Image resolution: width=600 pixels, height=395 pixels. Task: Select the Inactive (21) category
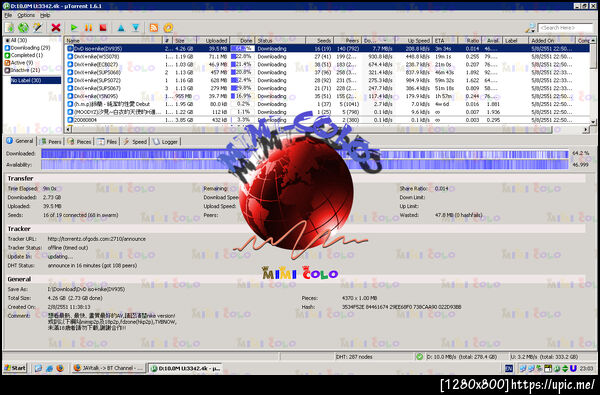(22, 70)
